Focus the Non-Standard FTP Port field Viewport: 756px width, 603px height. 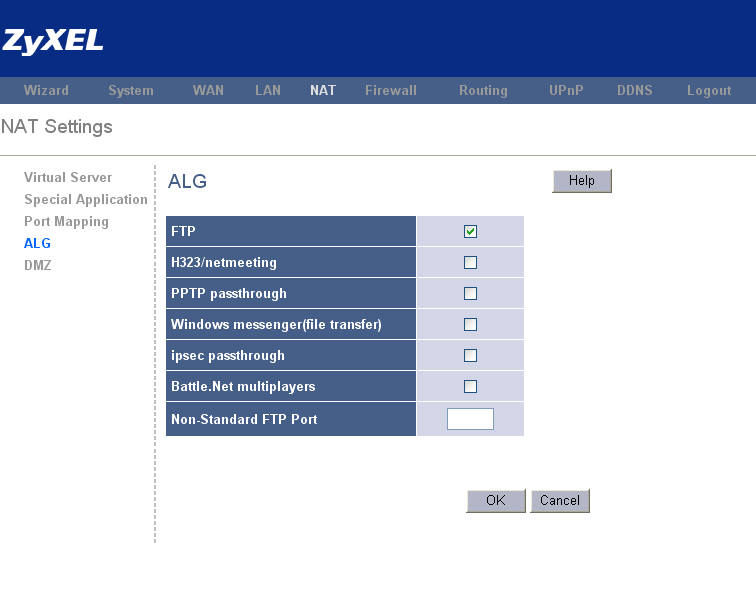(470, 419)
